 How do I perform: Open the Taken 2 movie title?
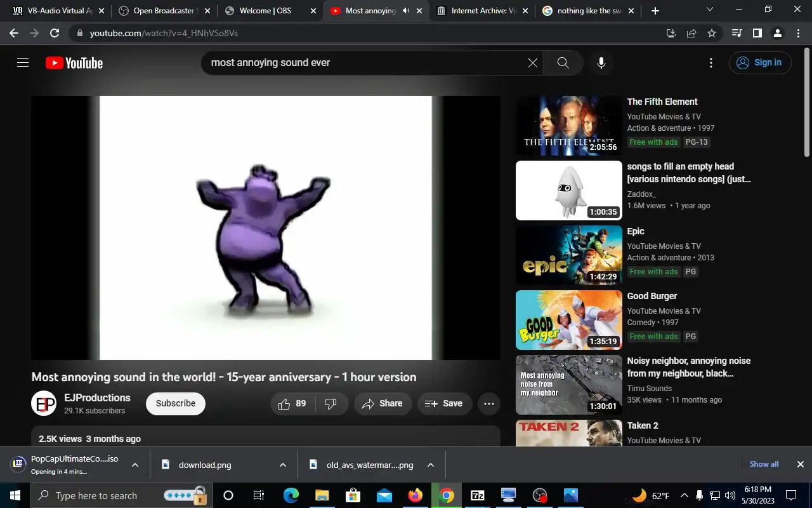(643, 425)
